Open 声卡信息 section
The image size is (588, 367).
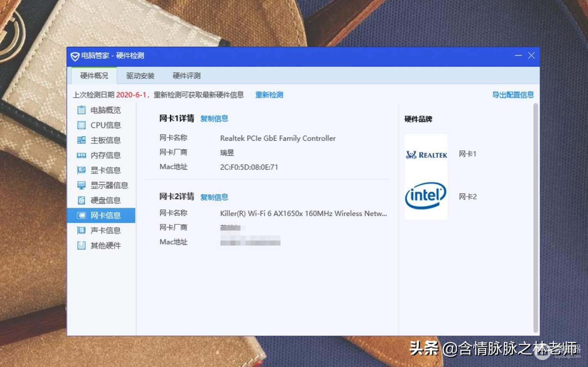point(101,230)
